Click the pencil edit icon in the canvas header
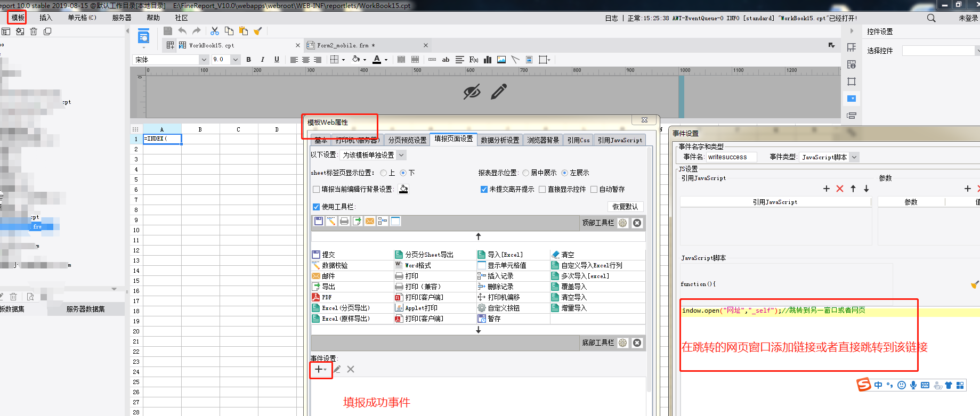Screen dimensions: 980x416 pyautogui.click(x=499, y=92)
